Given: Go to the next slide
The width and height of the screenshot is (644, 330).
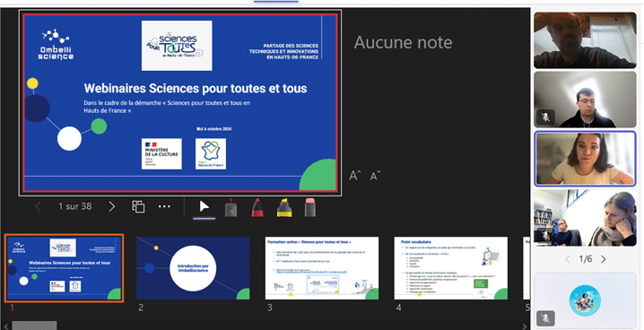Looking at the screenshot, I should click(x=112, y=206).
